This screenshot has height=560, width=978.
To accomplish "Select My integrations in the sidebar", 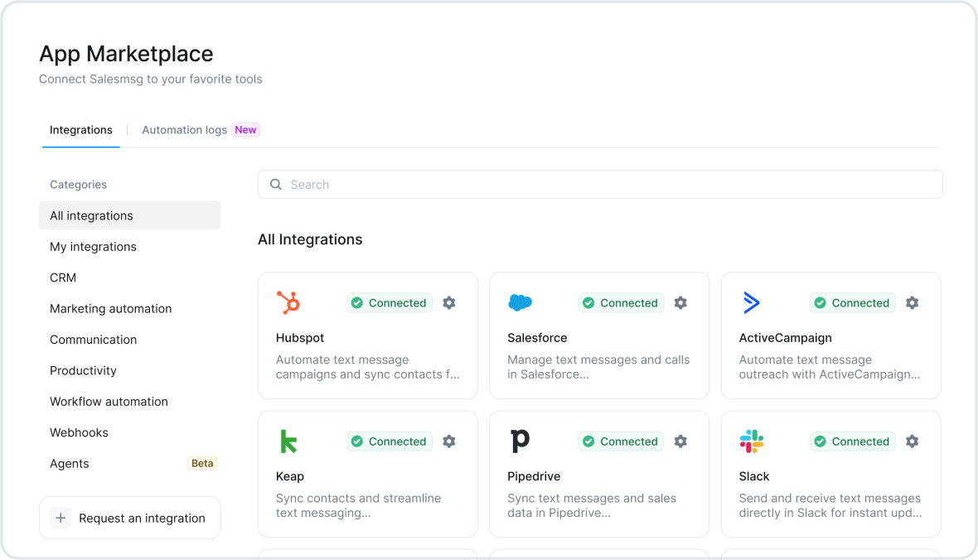I will tap(93, 246).
